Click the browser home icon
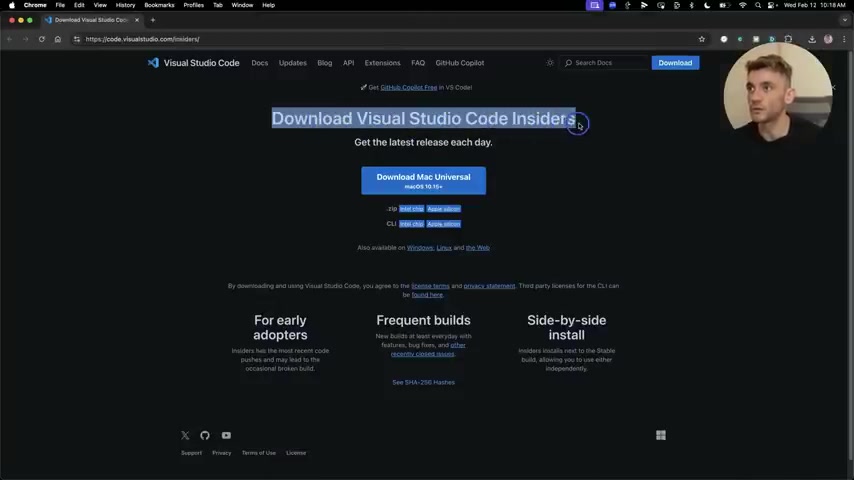The height and width of the screenshot is (480, 854). point(58,39)
